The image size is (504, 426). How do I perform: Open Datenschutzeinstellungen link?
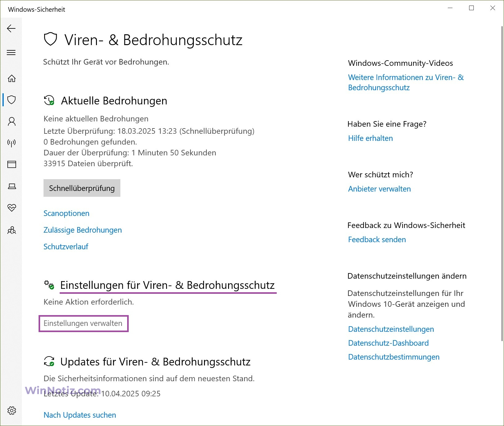(391, 329)
